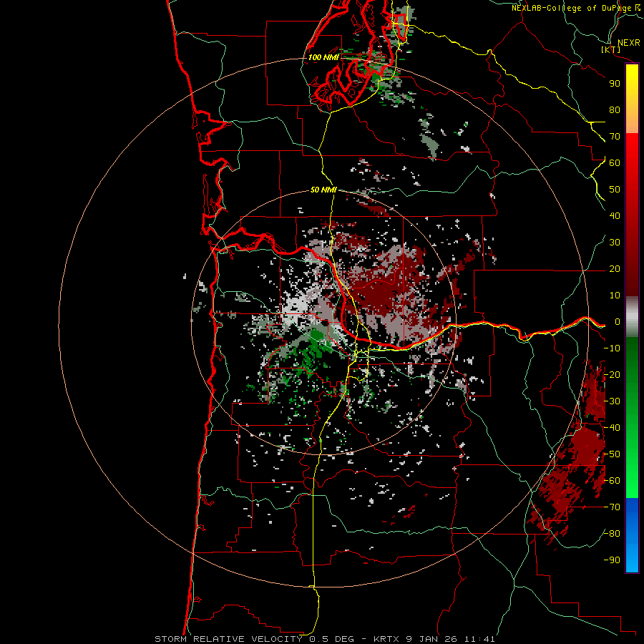Pick the orange segment near 70-80 knots
Viewport: 644px width, 644px height.
(632, 122)
